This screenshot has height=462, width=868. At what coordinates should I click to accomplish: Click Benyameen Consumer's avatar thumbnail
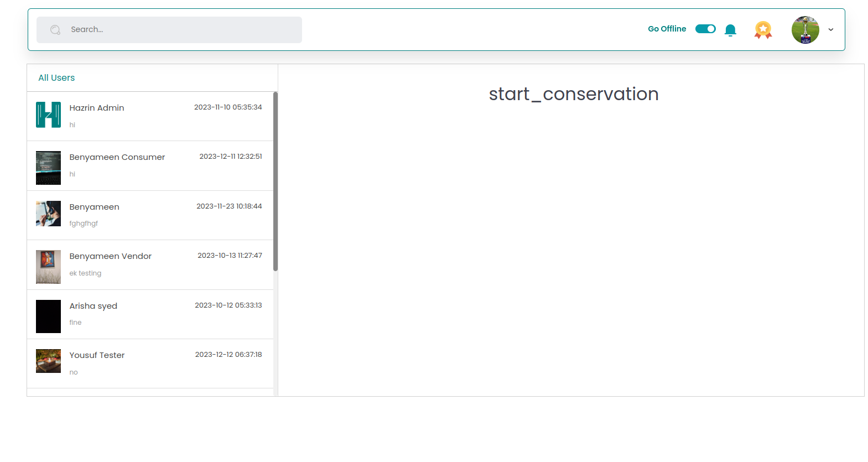[x=48, y=168]
